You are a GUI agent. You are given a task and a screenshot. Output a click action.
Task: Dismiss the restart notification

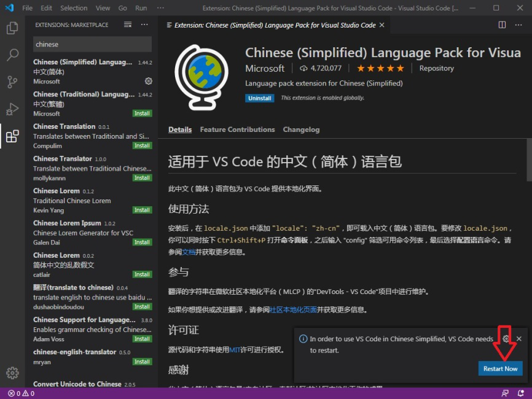[519, 339]
